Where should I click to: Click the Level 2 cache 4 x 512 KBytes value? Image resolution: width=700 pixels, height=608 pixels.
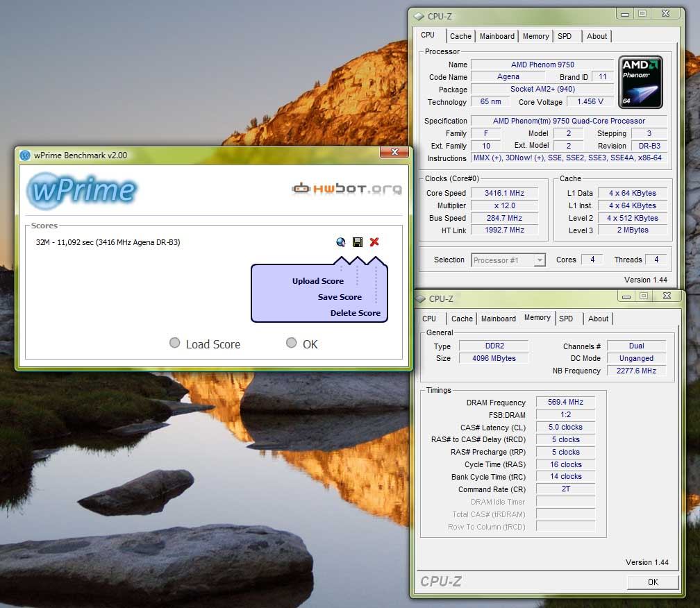pyautogui.click(x=633, y=218)
